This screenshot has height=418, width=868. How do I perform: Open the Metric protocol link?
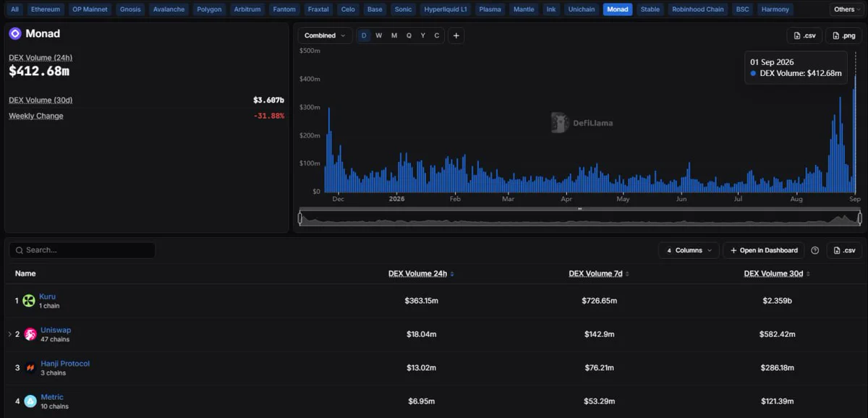[51, 397]
